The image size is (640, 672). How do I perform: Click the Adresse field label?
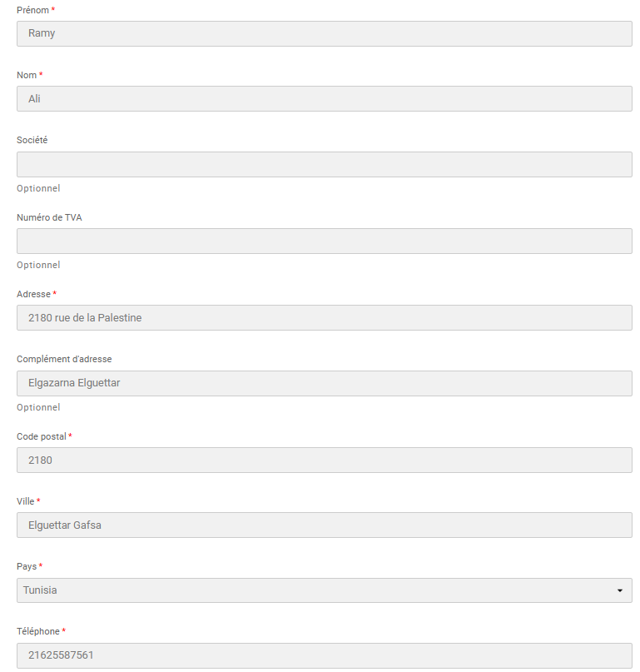tap(33, 294)
